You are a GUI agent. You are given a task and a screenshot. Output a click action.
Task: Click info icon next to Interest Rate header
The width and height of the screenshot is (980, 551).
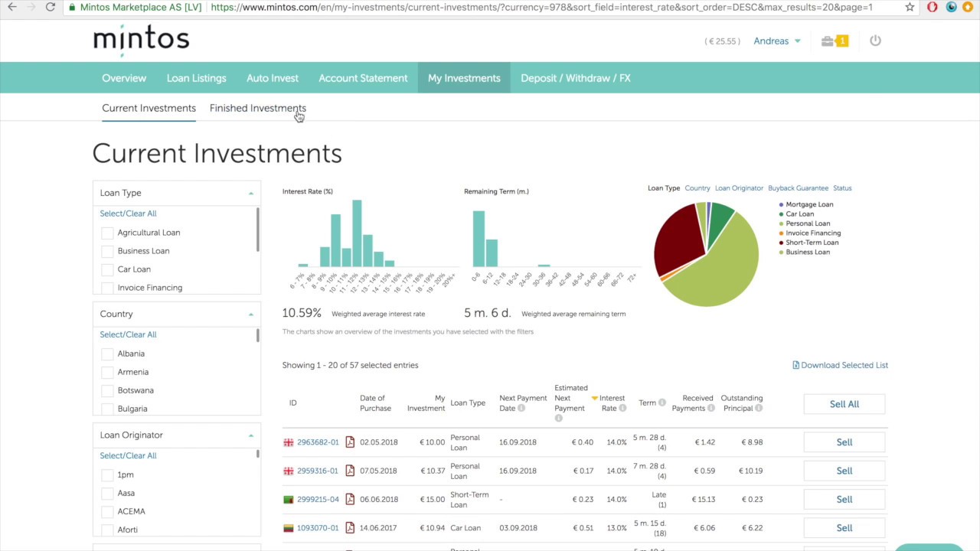622,408
